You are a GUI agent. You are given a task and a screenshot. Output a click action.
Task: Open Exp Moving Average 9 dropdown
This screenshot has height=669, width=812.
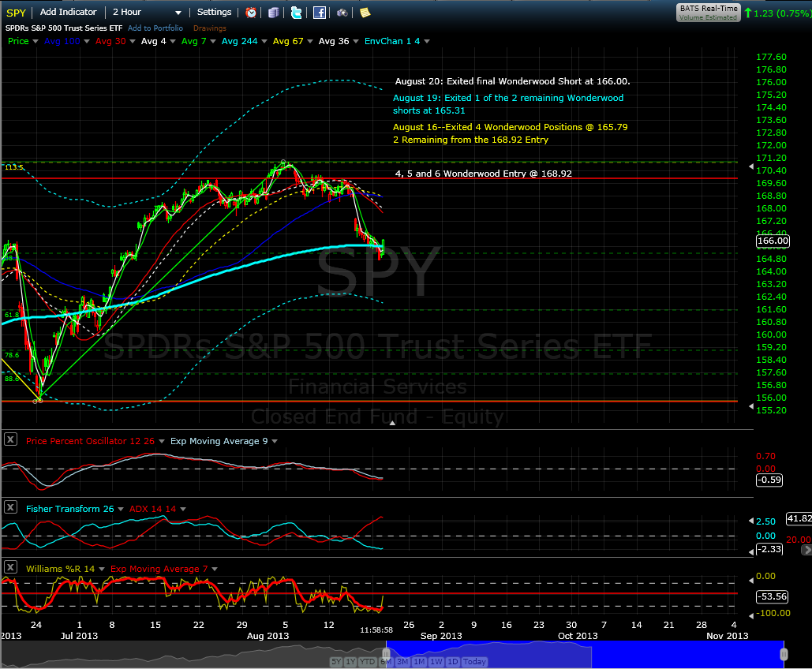click(275, 441)
